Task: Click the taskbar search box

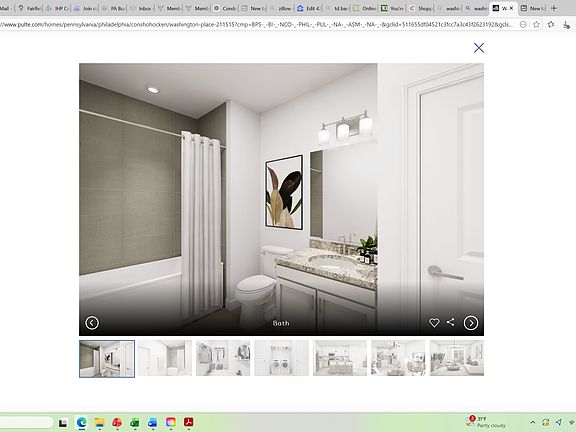Action: tap(26, 422)
